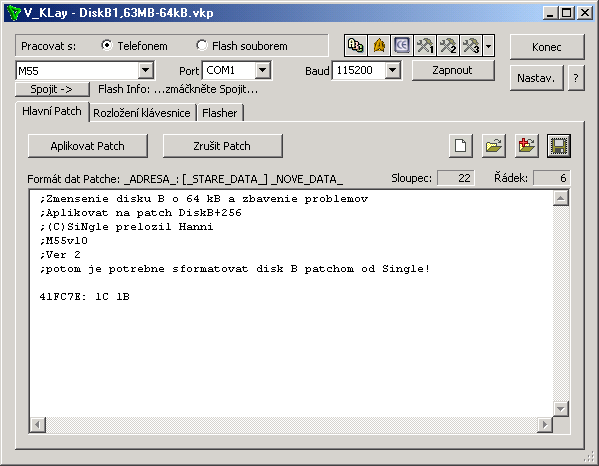Open a patch file with folder icon
599x466 pixels.
pyautogui.click(x=494, y=146)
